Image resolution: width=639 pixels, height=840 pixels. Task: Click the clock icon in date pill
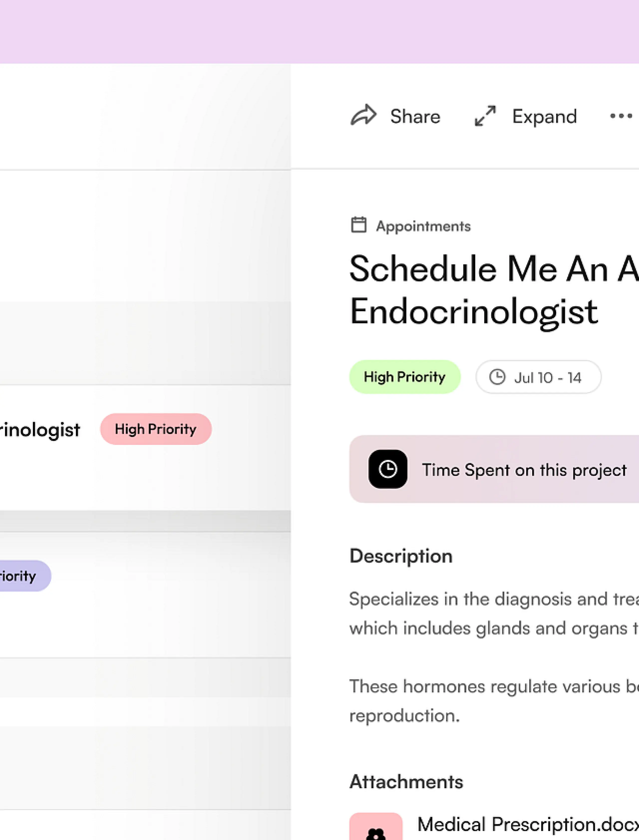pyautogui.click(x=497, y=377)
